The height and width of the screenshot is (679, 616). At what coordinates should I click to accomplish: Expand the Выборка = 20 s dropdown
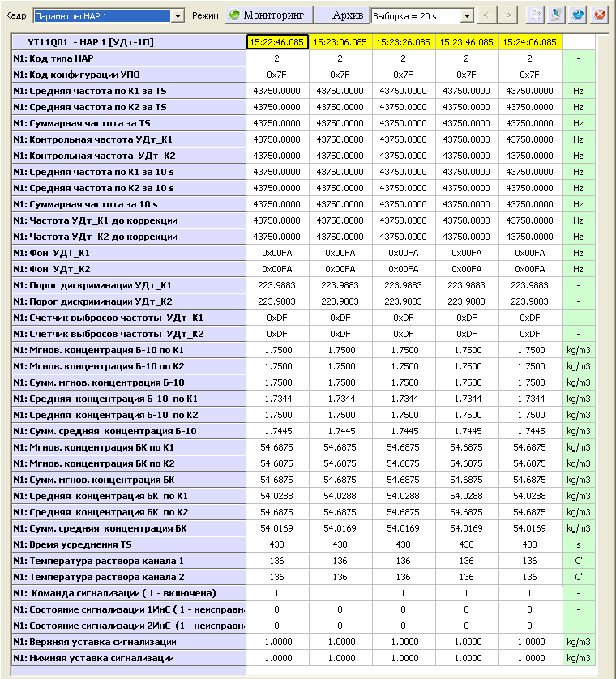(x=466, y=15)
